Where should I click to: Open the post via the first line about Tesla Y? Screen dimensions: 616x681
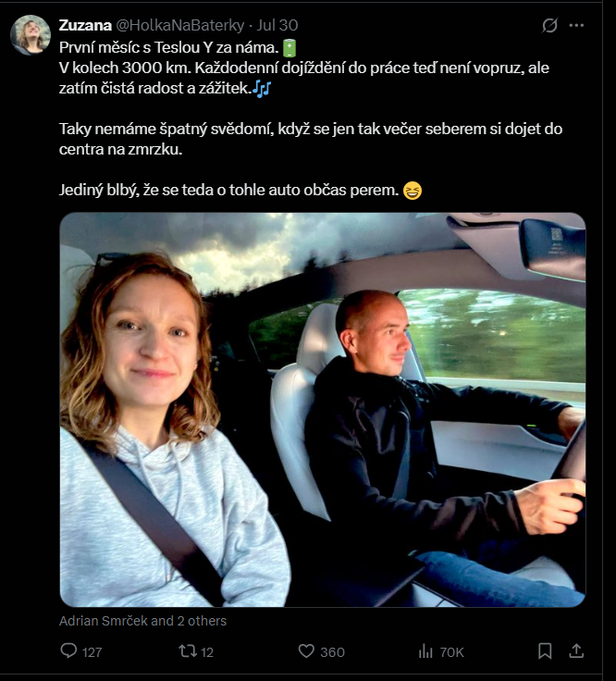coord(169,47)
